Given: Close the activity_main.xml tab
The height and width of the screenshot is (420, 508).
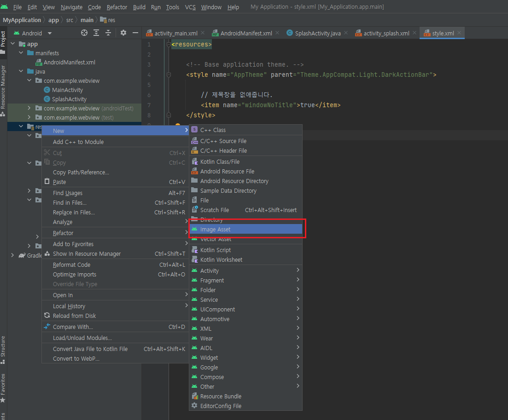Looking at the screenshot, I should tap(203, 33).
